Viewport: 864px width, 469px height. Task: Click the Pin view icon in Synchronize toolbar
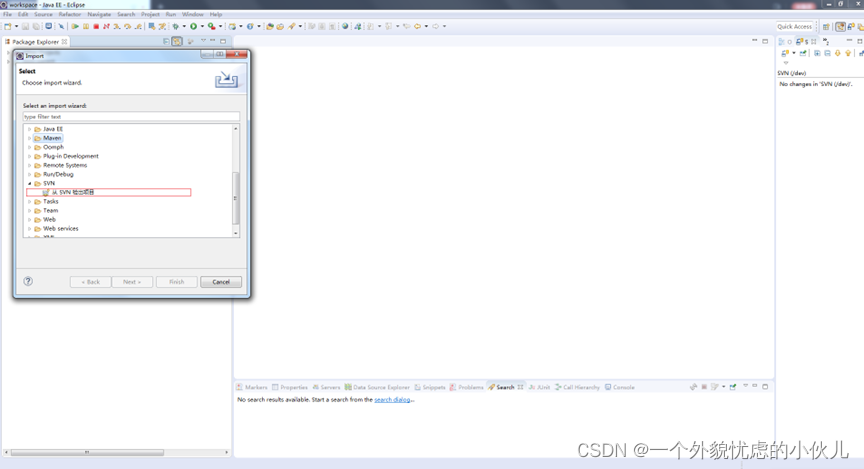coord(803,53)
